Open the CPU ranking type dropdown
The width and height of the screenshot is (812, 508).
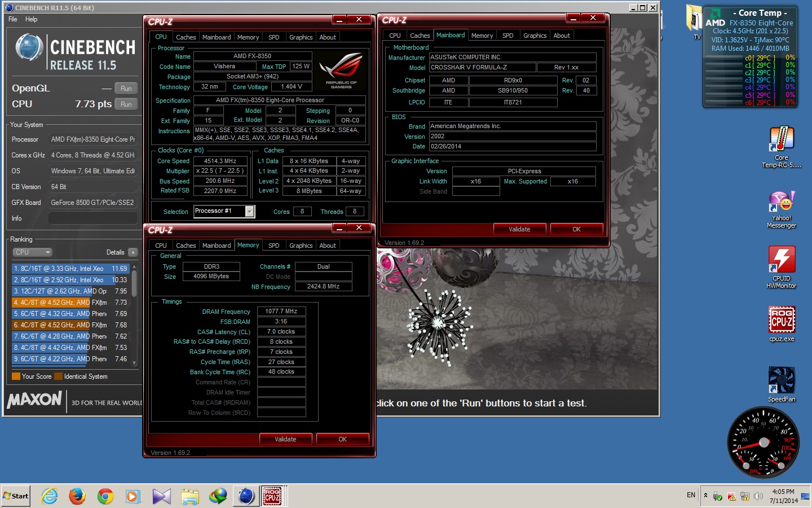[32, 252]
